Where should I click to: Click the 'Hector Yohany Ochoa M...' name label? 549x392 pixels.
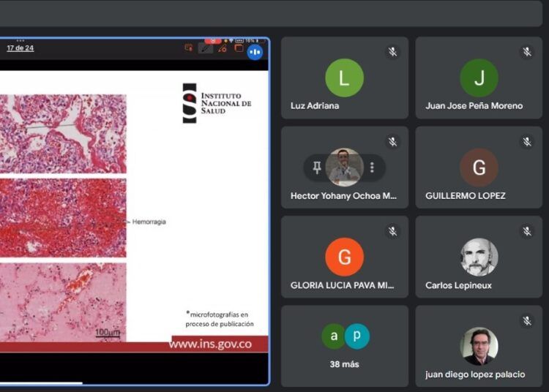[343, 196]
